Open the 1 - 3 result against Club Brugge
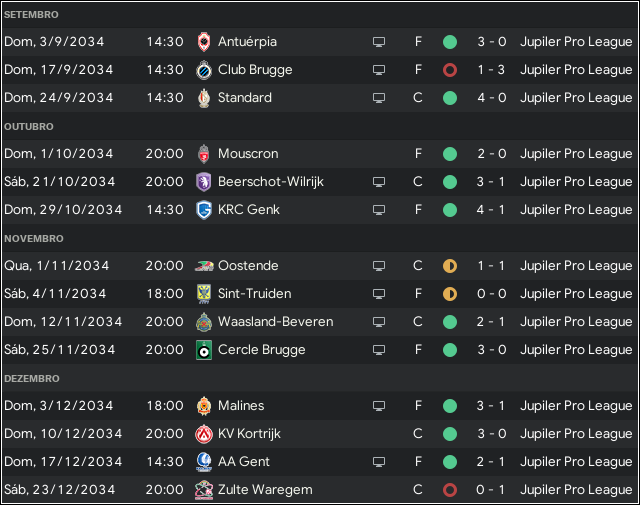Image resolution: width=640 pixels, height=505 pixels. point(491,70)
